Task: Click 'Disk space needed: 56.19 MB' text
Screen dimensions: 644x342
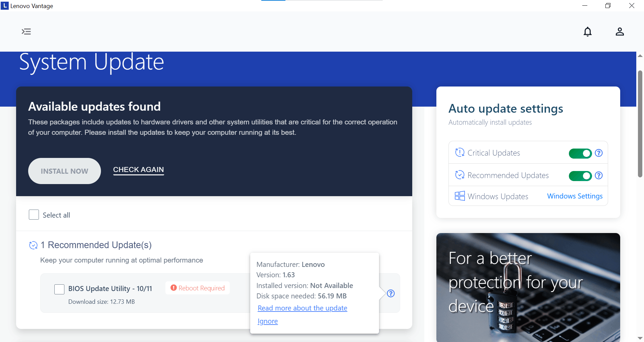Action: pos(301,296)
